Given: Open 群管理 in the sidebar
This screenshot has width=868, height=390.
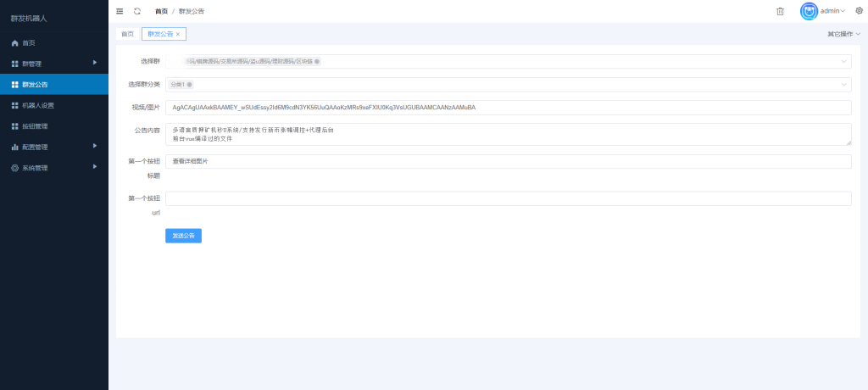Looking at the screenshot, I should [x=54, y=64].
